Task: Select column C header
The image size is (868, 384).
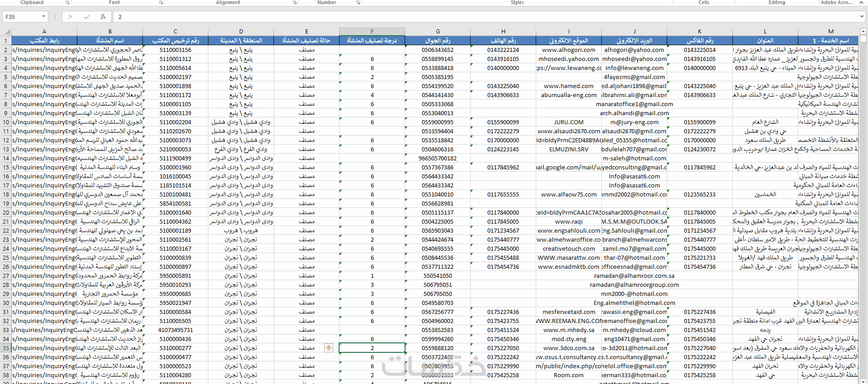Action: (x=175, y=32)
